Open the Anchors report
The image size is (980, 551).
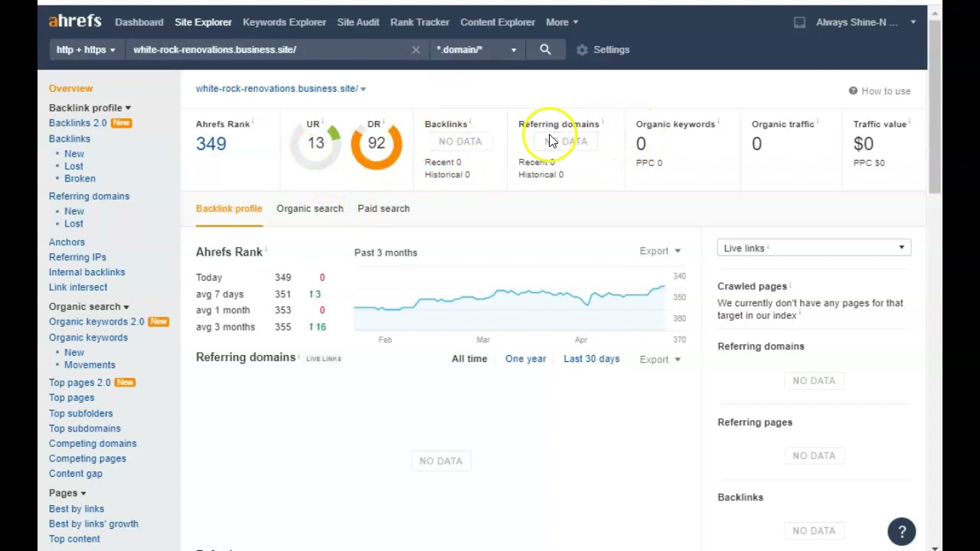67,242
